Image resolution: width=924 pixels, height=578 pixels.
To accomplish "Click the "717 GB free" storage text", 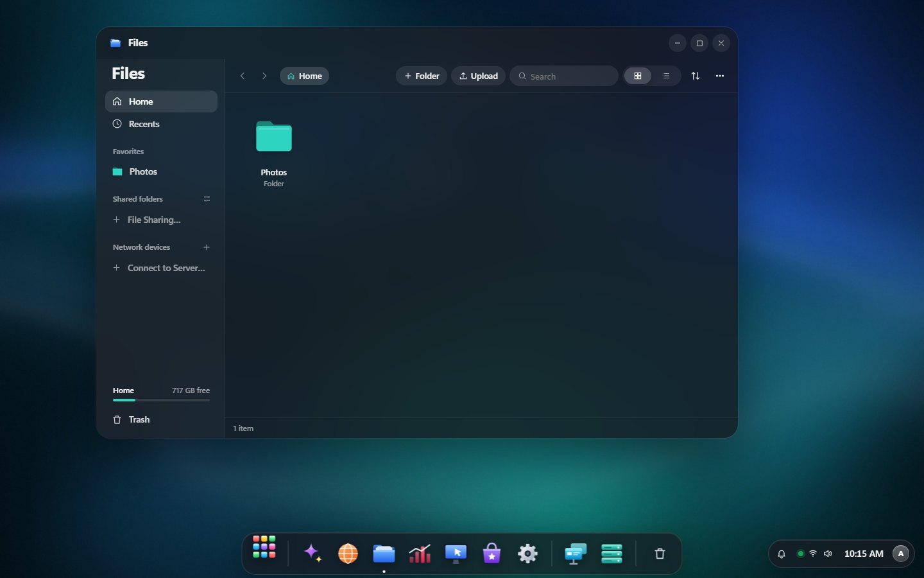I will click(191, 390).
